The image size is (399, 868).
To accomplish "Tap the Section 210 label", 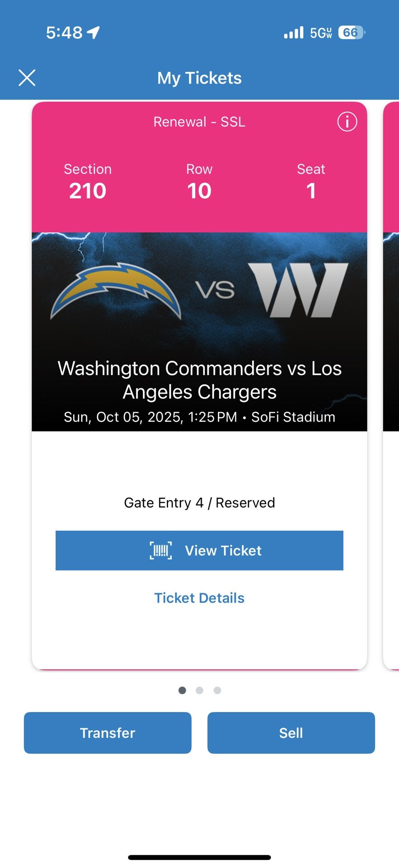I will point(88,181).
